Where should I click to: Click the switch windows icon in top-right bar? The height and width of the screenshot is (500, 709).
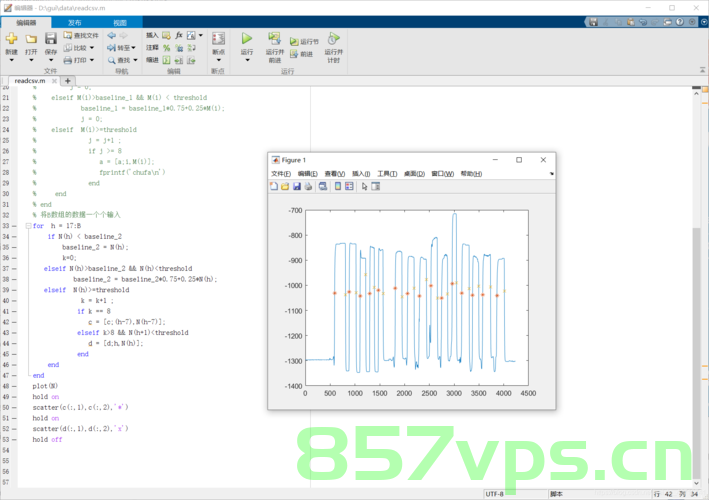[668, 22]
